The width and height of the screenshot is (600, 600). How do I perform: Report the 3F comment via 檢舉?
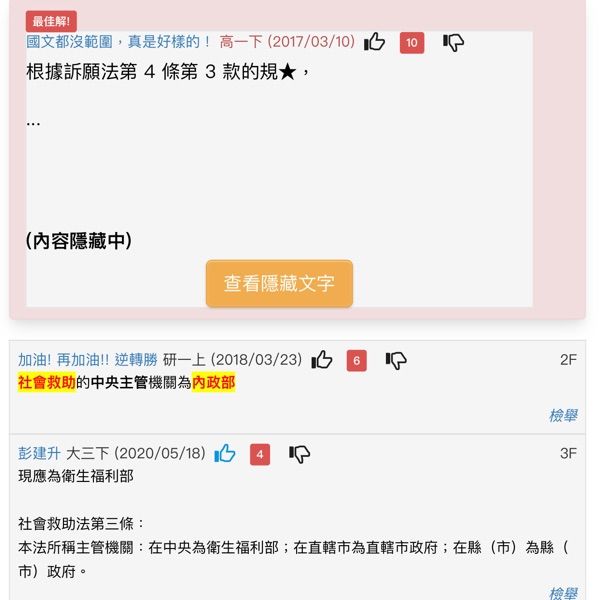563,593
